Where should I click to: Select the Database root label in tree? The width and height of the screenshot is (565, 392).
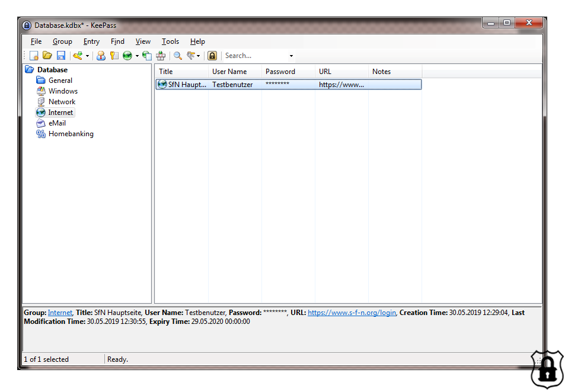(x=53, y=70)
